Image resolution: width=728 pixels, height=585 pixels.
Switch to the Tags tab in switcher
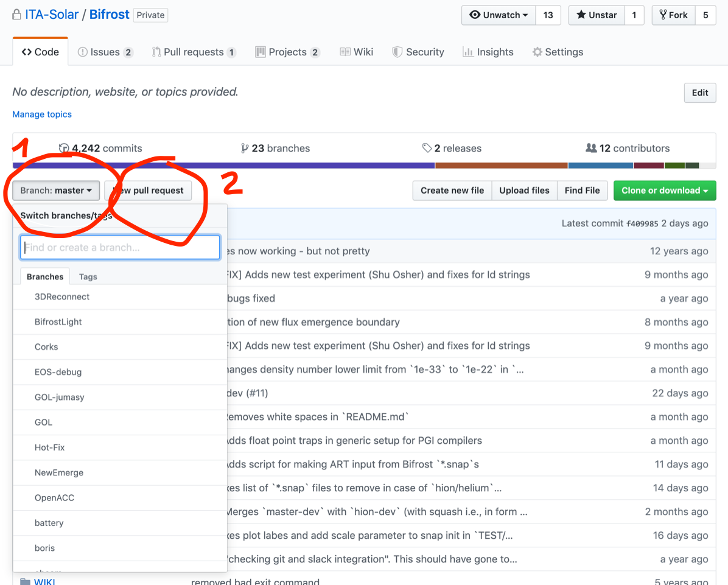pos(88,276)
